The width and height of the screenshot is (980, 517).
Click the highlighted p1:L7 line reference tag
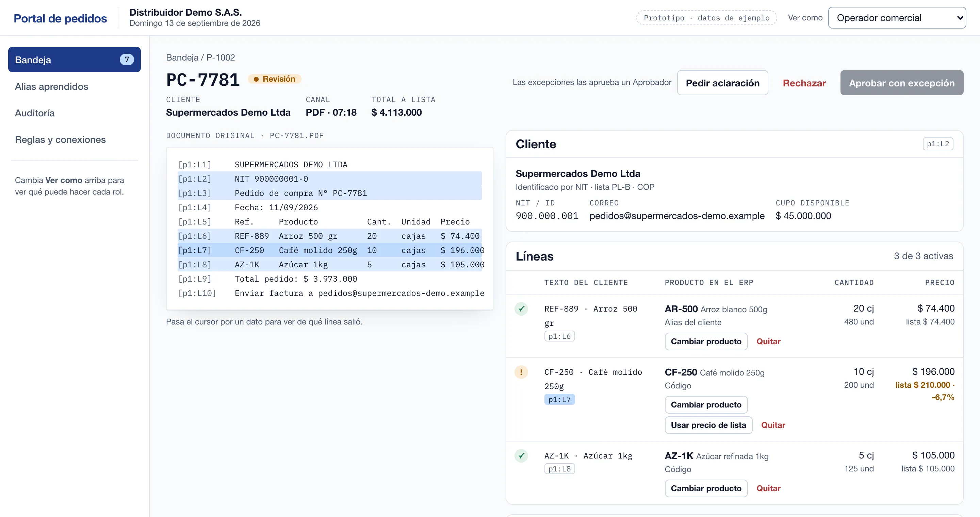pos(559,399)
